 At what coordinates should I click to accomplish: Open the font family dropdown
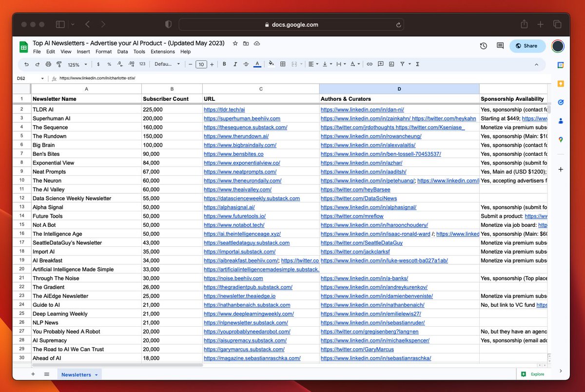pyautogui.click(x=167, y=64)
